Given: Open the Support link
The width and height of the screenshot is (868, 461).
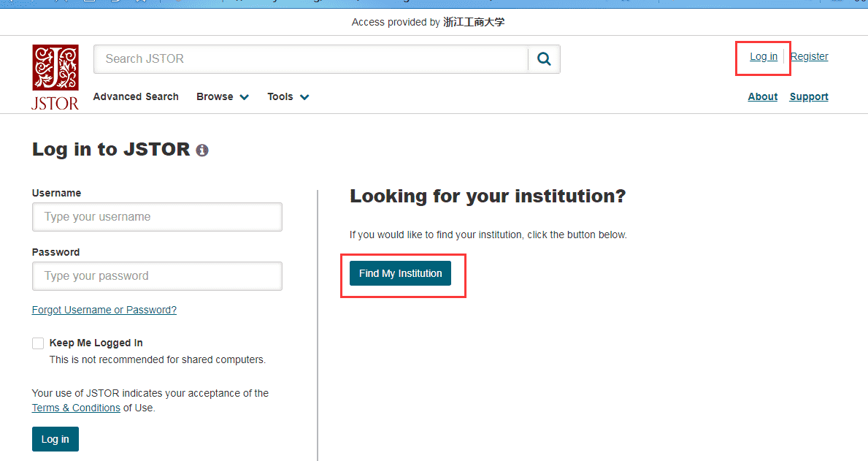Looking at the screenshot, I should pyautogui.click(x=808, y=96).
